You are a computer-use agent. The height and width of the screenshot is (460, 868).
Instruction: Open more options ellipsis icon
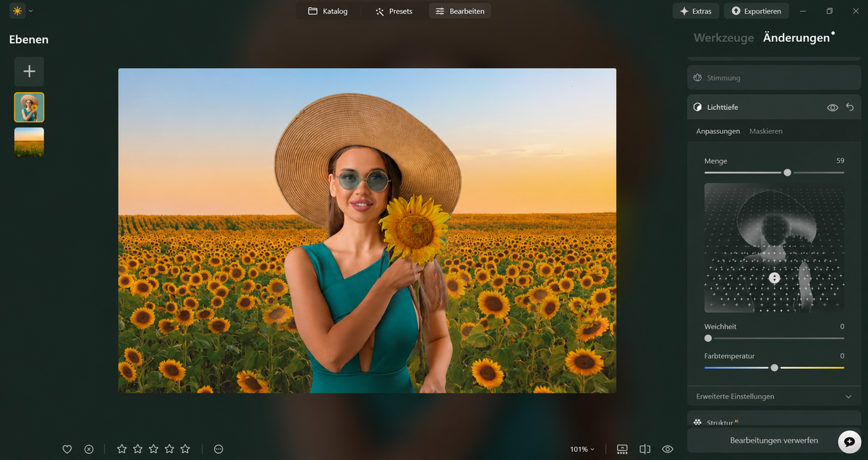tap(218, 449)
